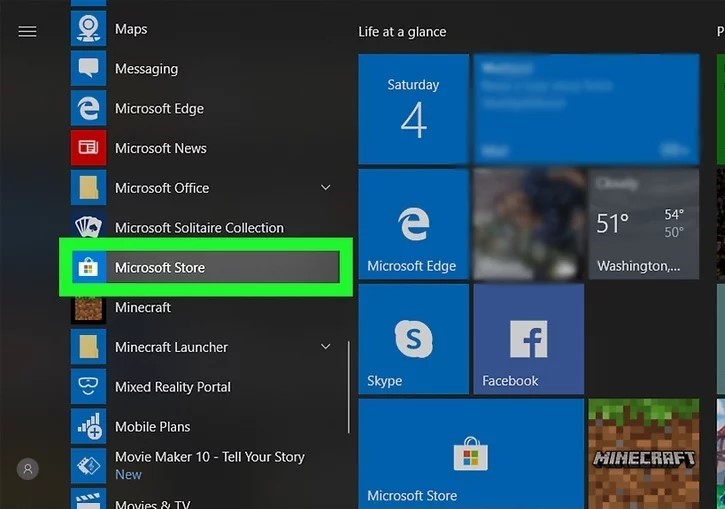Expand the Minecraft Launcher folder chevron
This screenshot has width=725, height=509.
(x=326, y=347)
